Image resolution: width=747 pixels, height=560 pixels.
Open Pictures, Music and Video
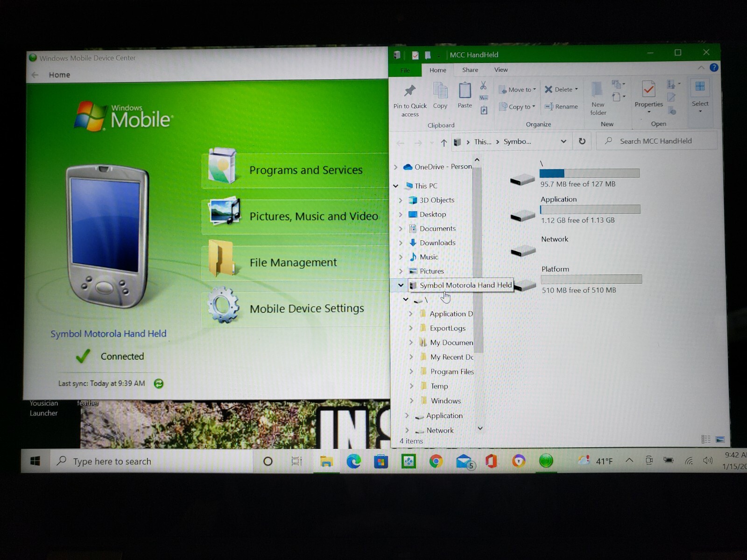[295, 216]
